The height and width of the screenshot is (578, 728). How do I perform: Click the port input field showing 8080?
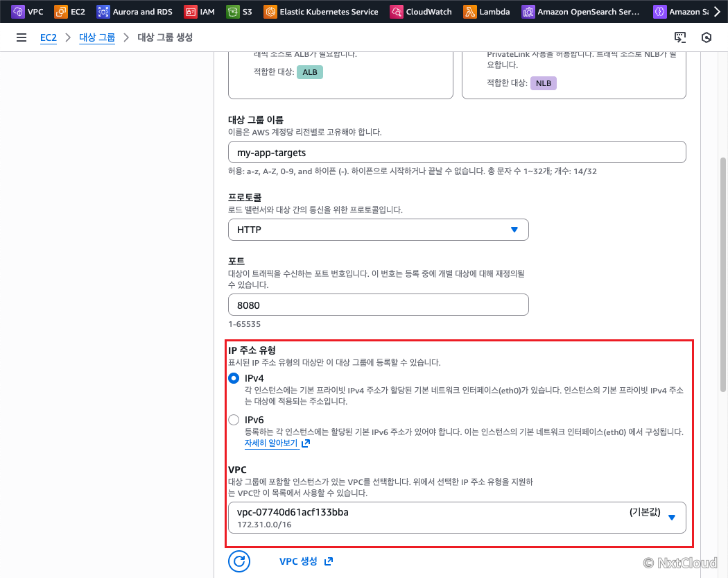point(379,305)
